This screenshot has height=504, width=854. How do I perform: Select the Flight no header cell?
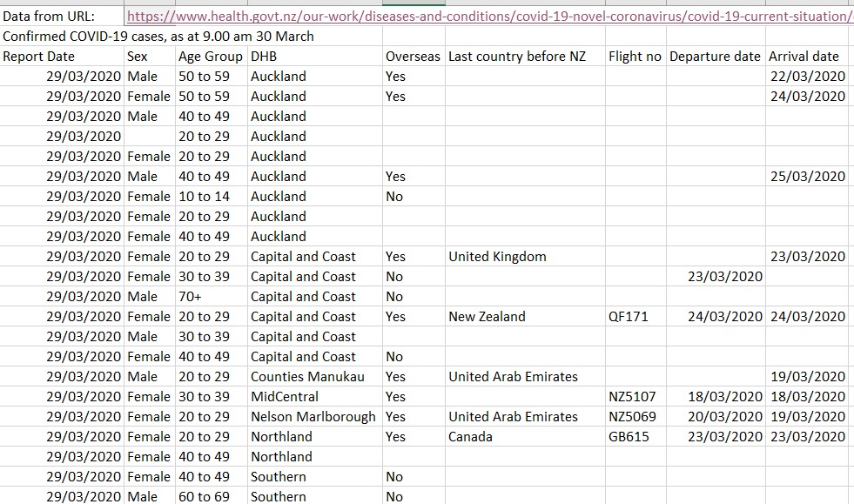pyautogui.click(x=635, y=57)
